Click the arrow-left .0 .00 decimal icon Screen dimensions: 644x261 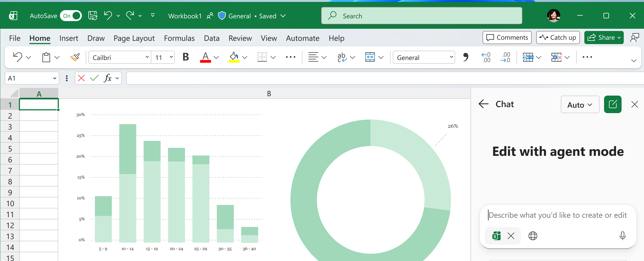pos(486,57)
